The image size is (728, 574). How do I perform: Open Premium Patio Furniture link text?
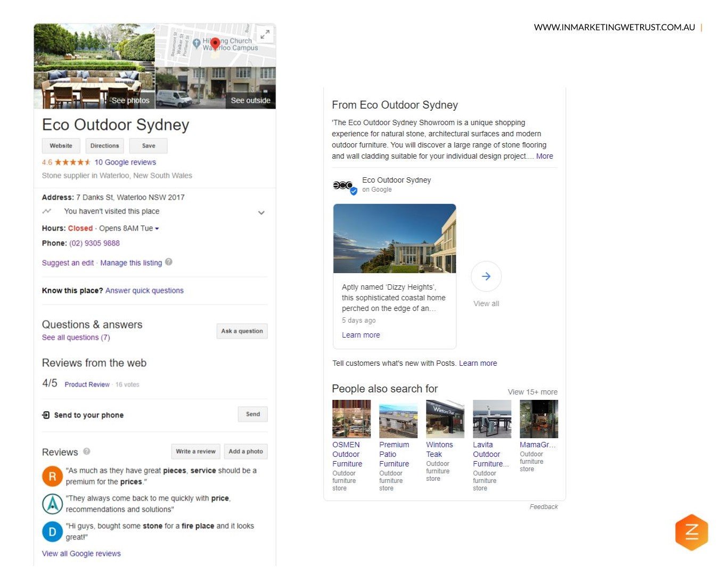(x=394, y=454)
